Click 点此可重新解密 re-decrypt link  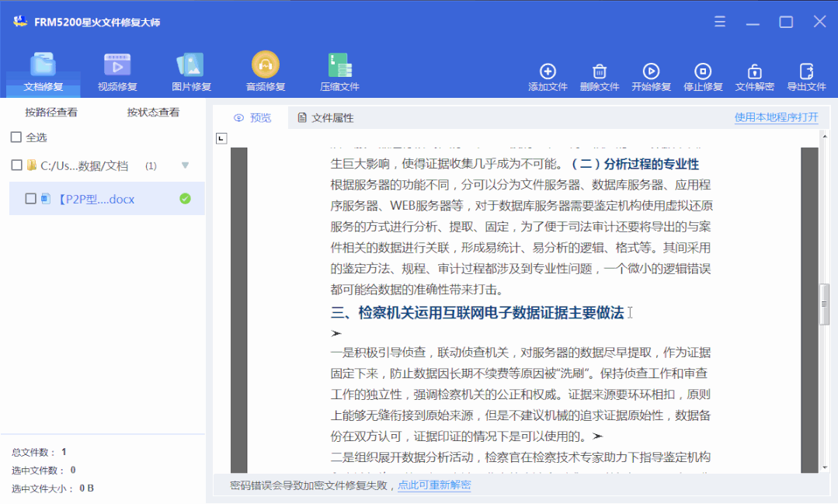[434, 485]
